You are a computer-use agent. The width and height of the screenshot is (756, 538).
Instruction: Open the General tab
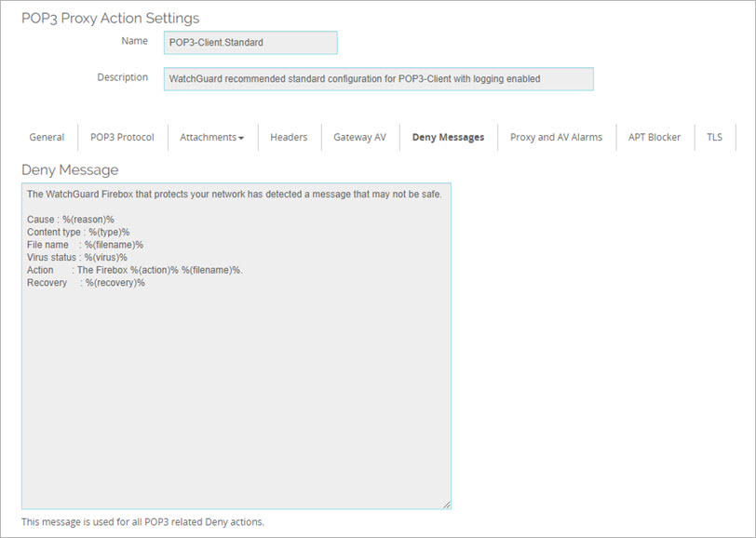click(x=47, y=137)
